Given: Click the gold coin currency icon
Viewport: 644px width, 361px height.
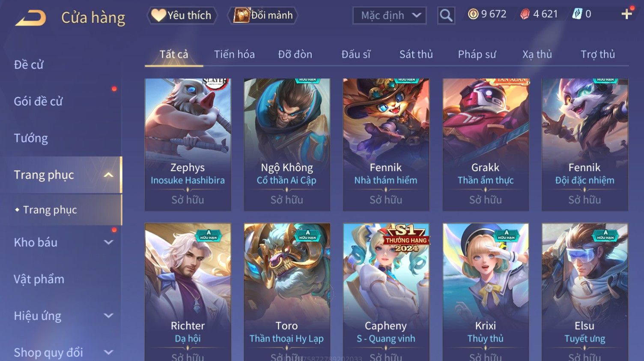Looking at the screenshot, I should pyautogui.click(x=473, y=14).
